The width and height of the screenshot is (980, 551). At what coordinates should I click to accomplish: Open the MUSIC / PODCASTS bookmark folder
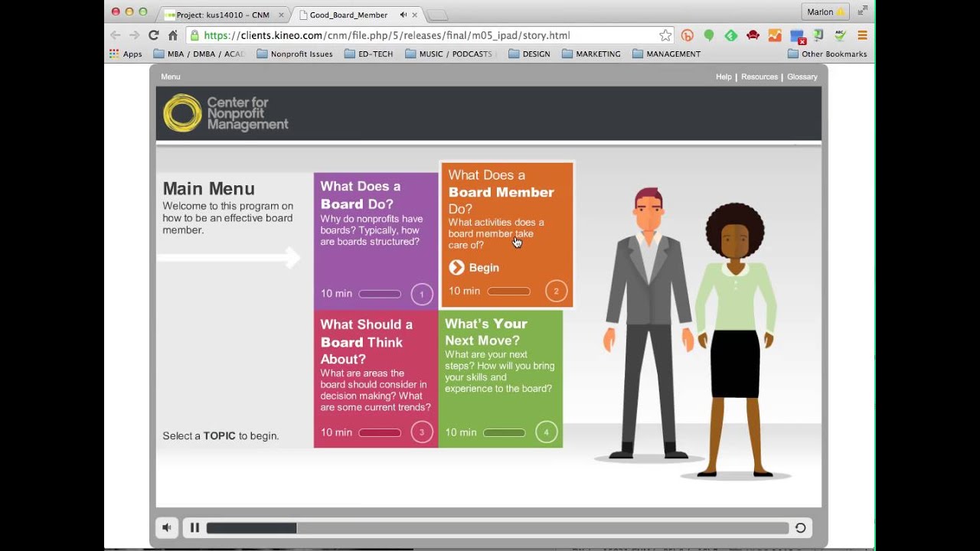tap(449, 54)
